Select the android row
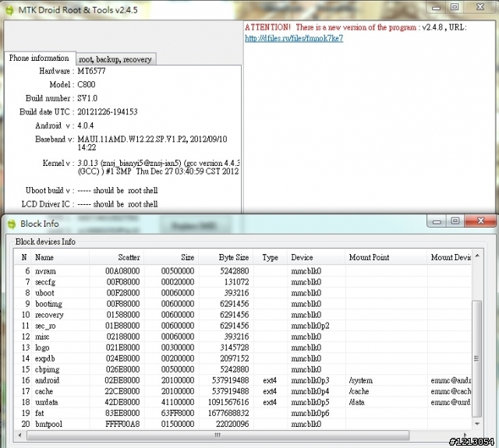Viewport: 499px width, 448px height. (x=242, y=380)
